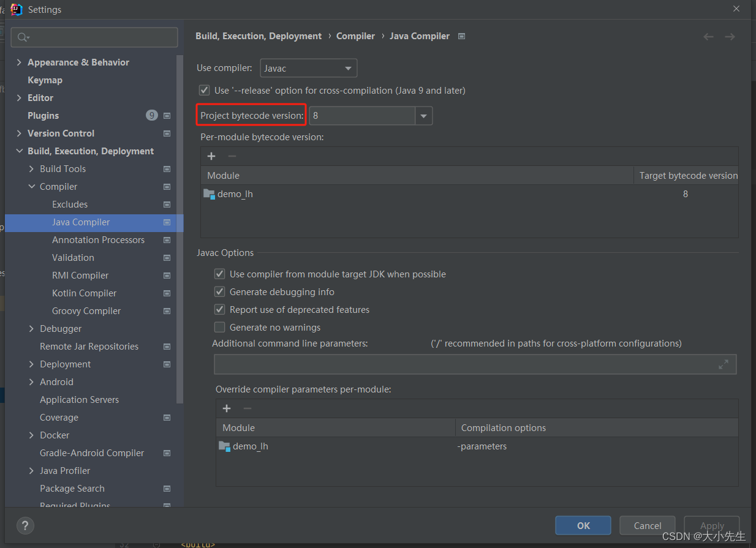This screenshot has height=548, width=756.
Task: Click the project icon beside Excludes row
Action: [167, 205]
